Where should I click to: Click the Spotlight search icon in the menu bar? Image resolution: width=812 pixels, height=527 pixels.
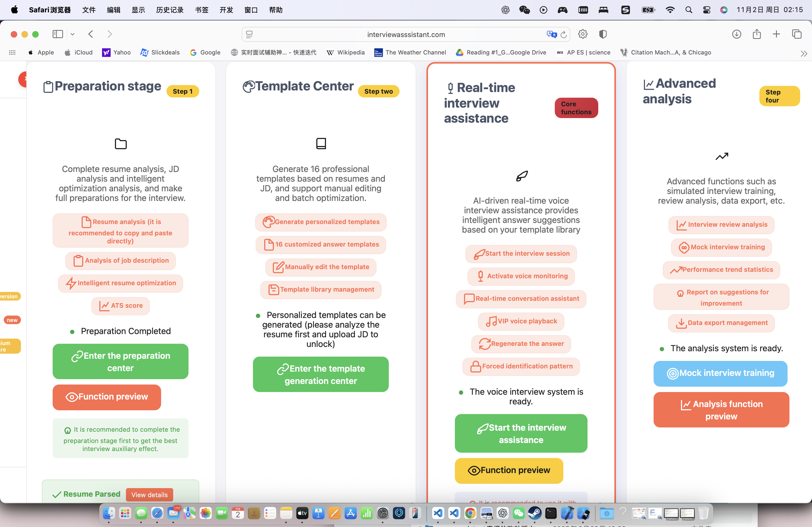(689, 10)
